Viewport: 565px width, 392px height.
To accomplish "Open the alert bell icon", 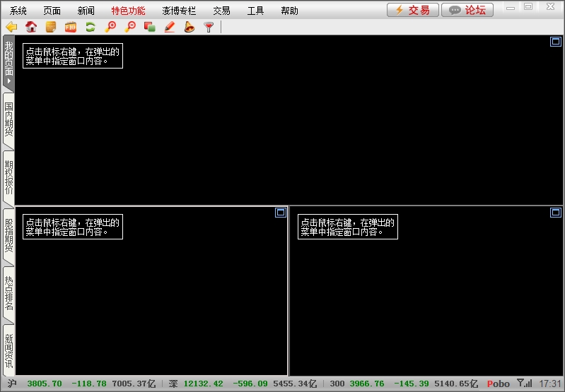I will click(x=190, y=27).
